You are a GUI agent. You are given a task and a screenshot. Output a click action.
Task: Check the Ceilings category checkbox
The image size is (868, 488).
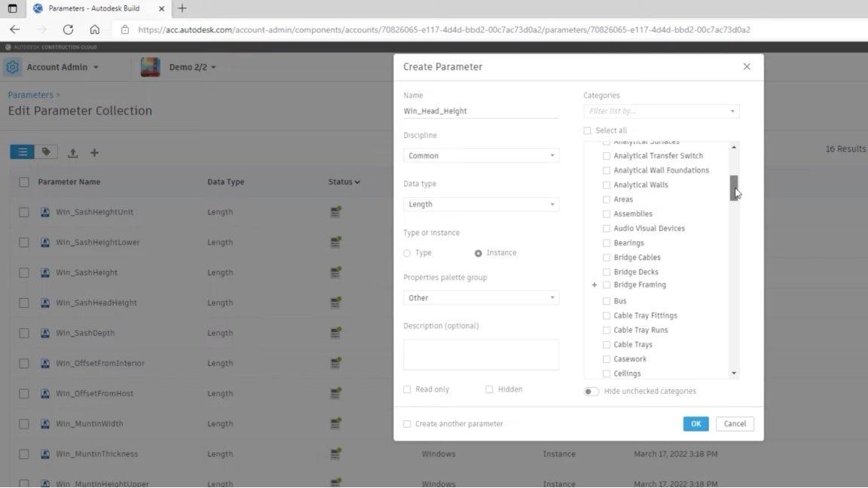(x=606, y=374)
